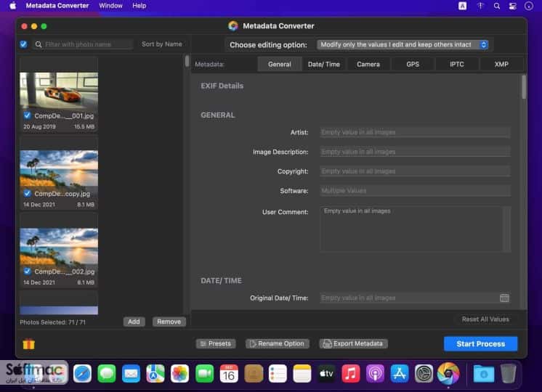Open the calendar picker for Original Date/Time
The height and width of the screenshot is (392, 542).
(x=504, y=298)
